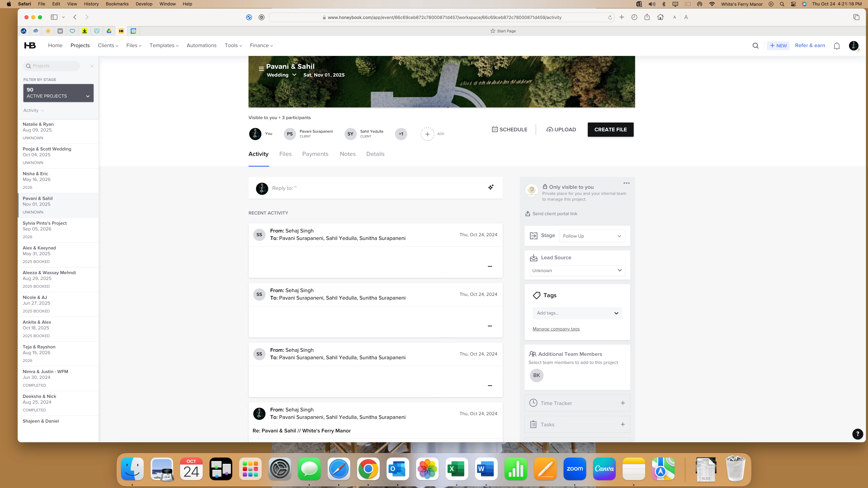
Task: Click the AI sparkle icon in reply box
Action: [x=491, y=187]
